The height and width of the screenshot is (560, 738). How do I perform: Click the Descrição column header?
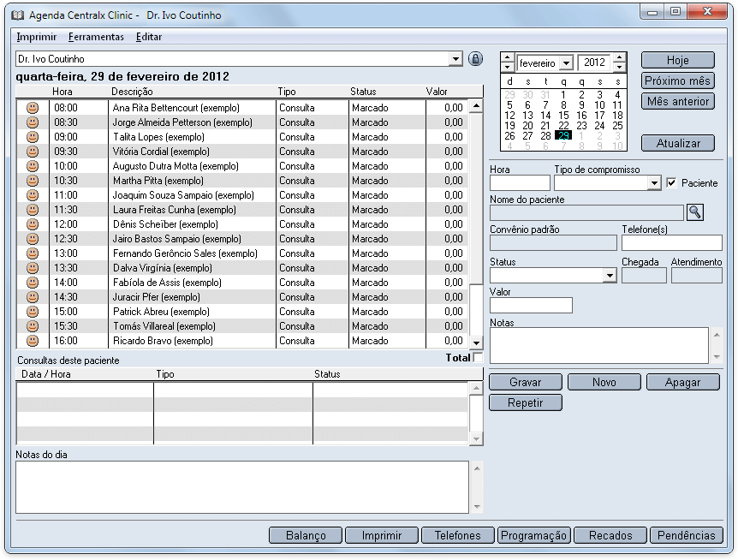click(x=132, y=92)
